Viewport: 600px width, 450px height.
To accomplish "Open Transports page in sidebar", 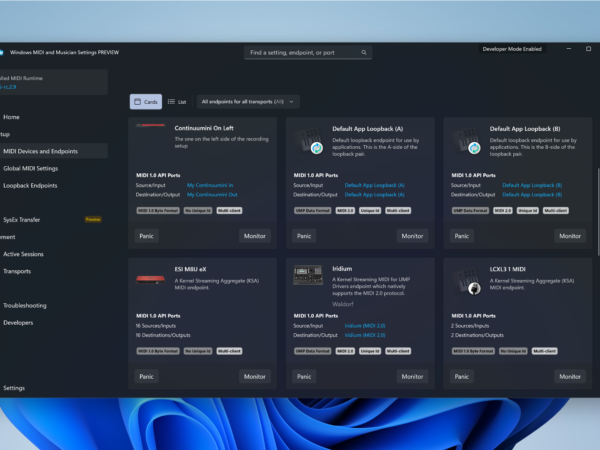I will click(17, 271).
